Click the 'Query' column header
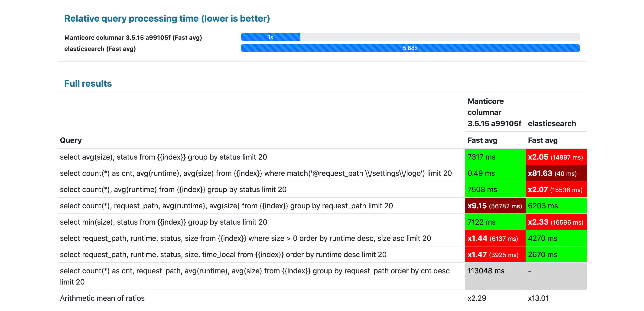 coord(71,140)
